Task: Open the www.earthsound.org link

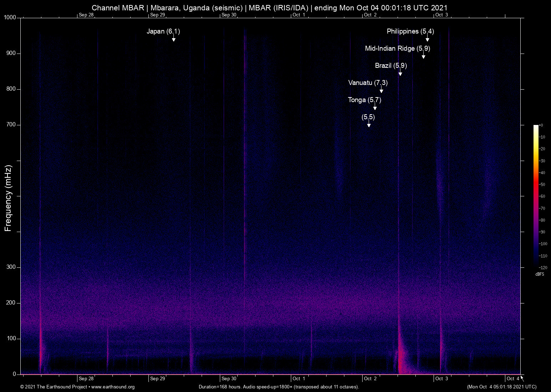Action: pos(112,387)
